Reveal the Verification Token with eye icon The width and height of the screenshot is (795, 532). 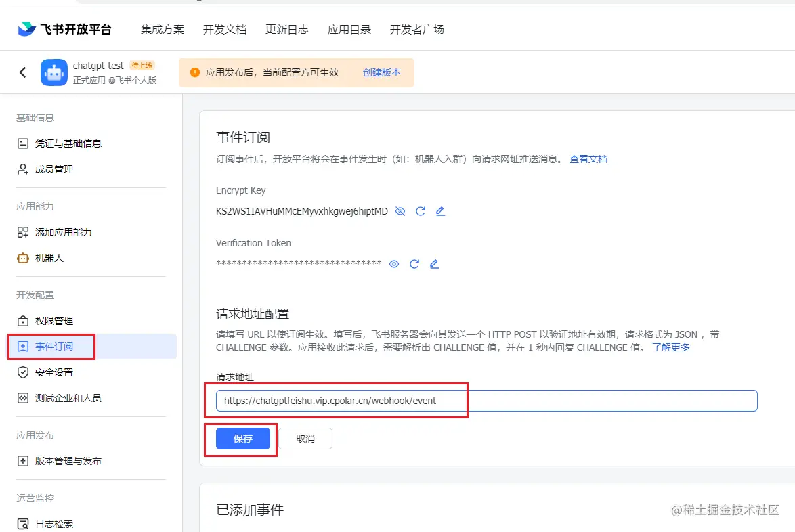(x=394, y=264)
